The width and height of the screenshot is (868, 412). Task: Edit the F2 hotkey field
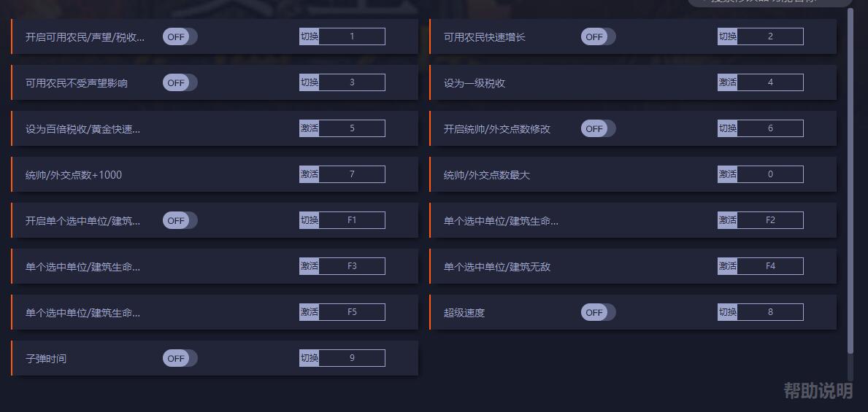coord(770,220)
